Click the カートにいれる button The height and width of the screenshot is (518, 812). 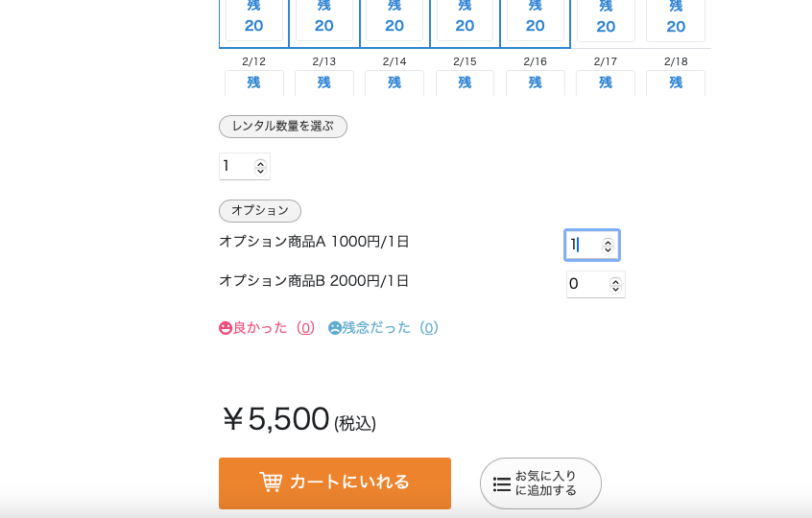pyautogui.click(x=335, y=483)
